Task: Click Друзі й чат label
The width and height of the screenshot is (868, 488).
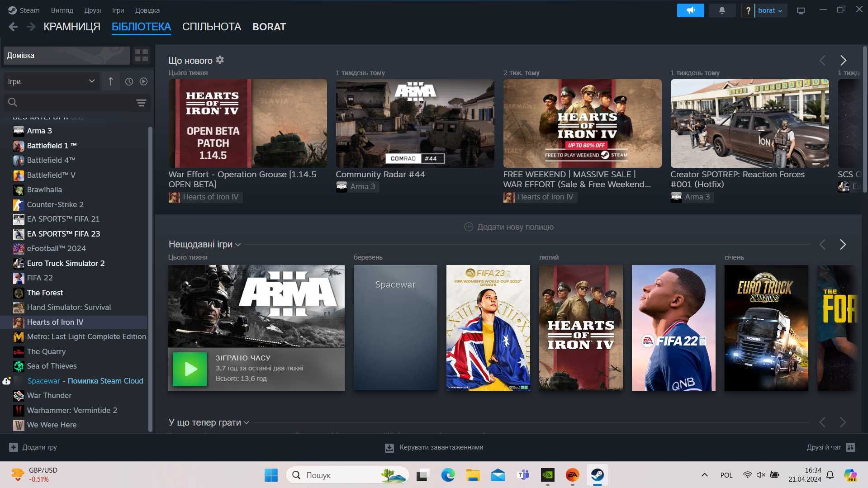Action: (824, 447)
